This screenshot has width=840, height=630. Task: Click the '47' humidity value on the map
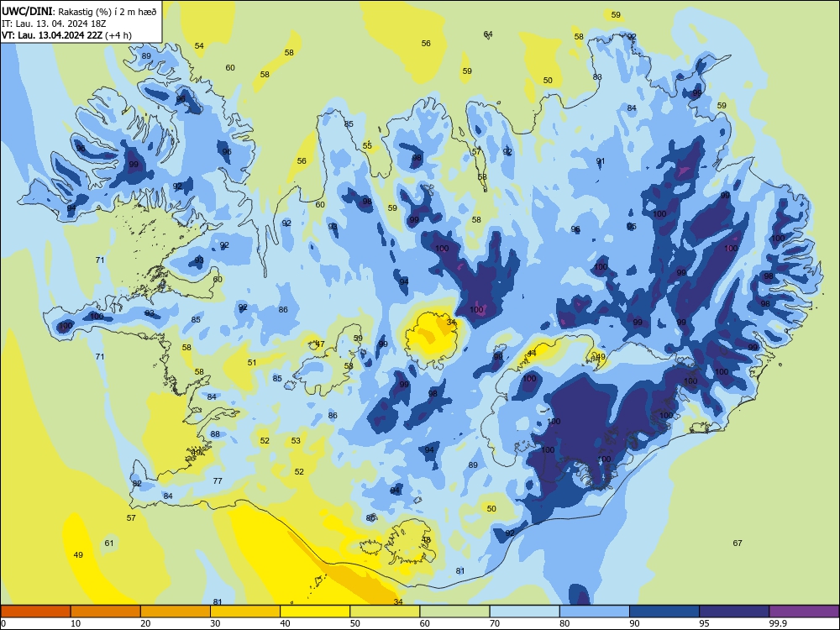tap(320, 344)
